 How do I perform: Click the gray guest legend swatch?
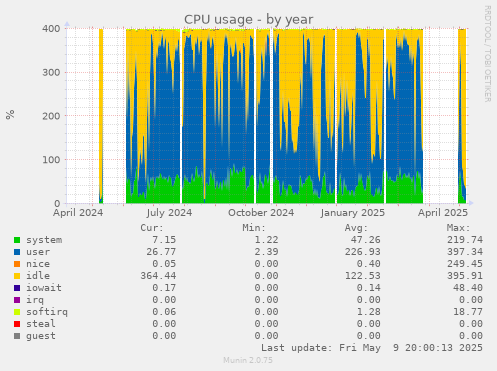(x=17, y=336)
